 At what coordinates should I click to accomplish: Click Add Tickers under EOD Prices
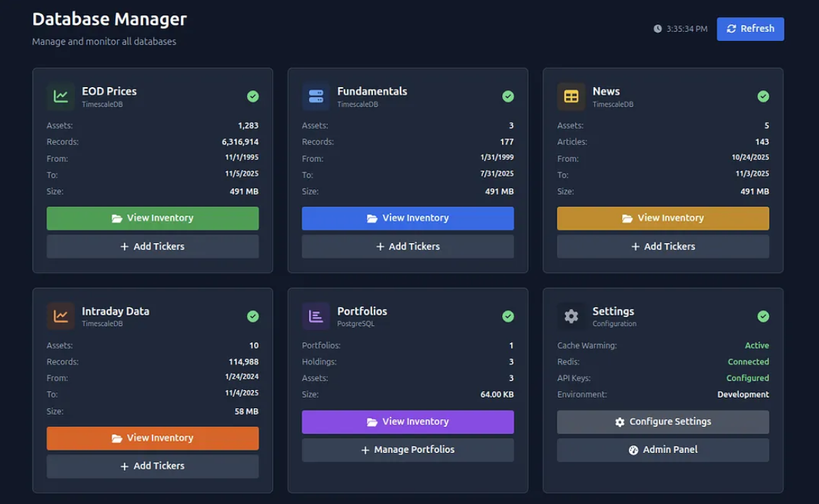point(152,246)
